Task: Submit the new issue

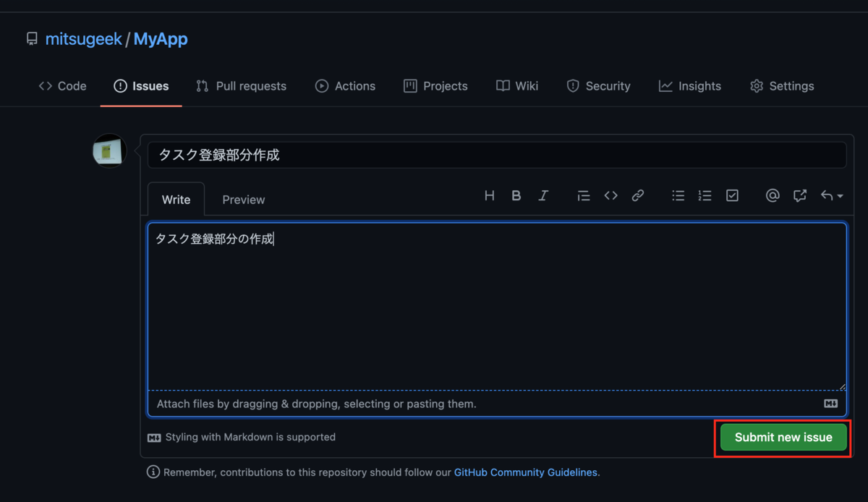Action: point(782,437)
